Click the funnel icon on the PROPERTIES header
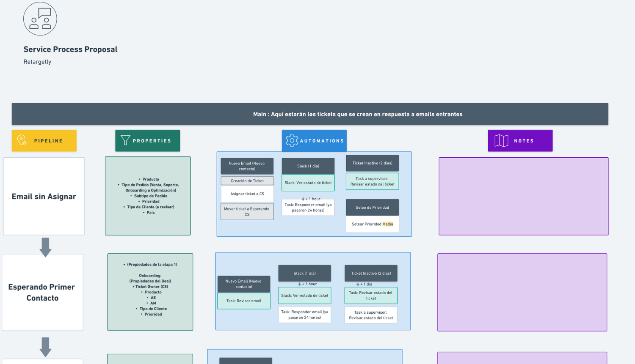The height and width of the screenshot is (364, 635). pyautogui.click(x=125, y=140)
